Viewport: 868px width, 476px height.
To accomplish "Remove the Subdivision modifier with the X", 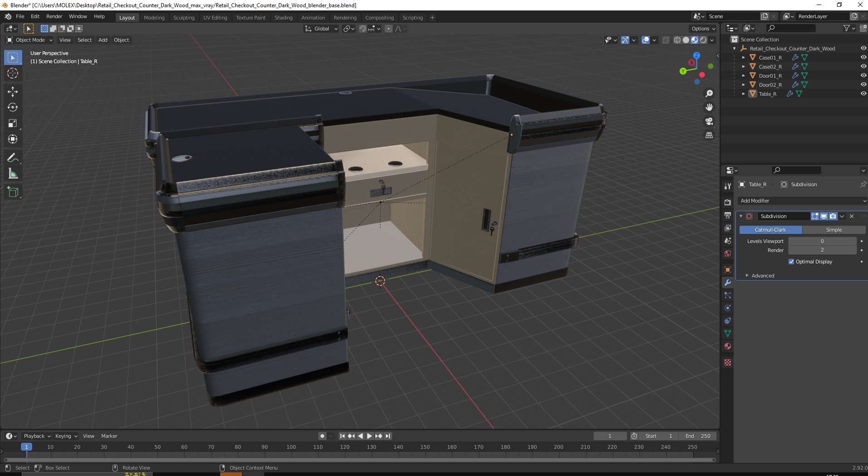I will 852,216.
